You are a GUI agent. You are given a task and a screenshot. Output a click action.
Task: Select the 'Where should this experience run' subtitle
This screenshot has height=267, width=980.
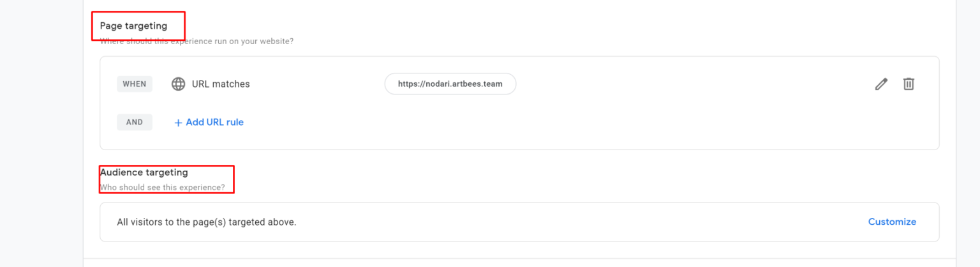pos(197,42)
